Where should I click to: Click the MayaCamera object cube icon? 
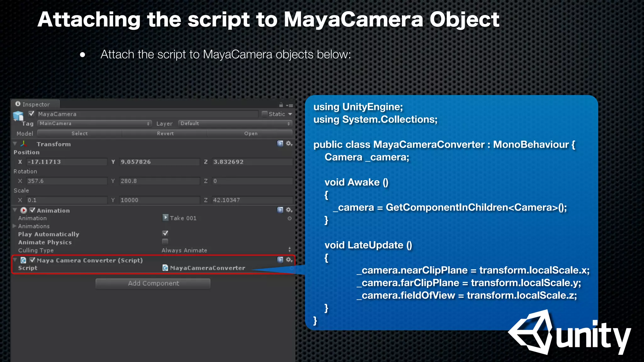[x=18, y=116]
